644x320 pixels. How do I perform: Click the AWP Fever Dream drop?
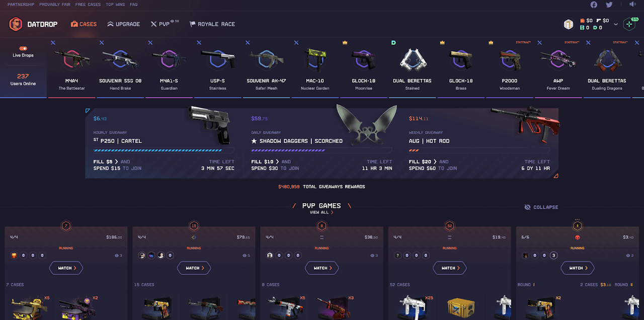(x=558, y=69)
